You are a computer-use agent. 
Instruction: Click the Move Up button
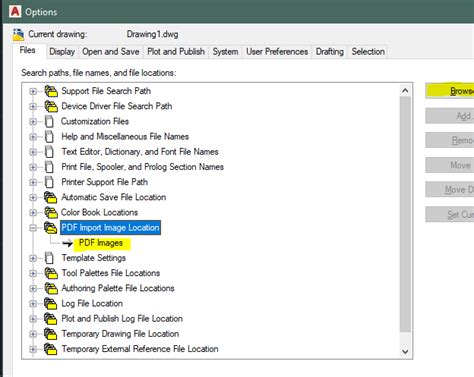pos(450,165)
